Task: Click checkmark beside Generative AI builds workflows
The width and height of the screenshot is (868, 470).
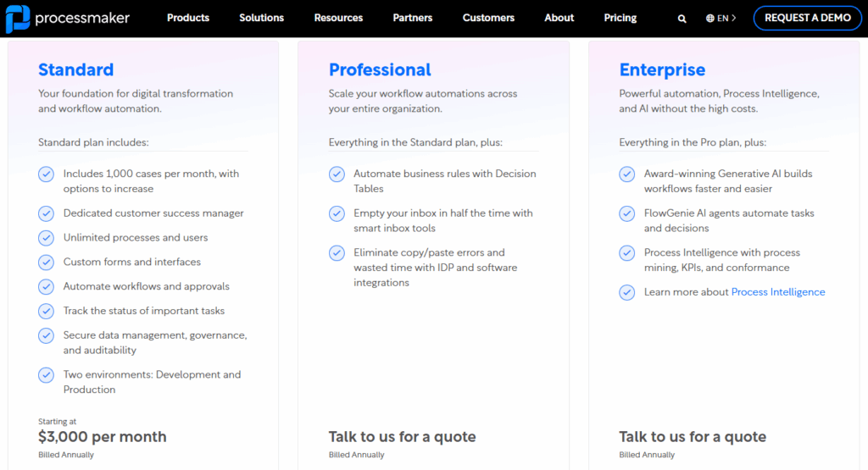Action: point(626,174)
